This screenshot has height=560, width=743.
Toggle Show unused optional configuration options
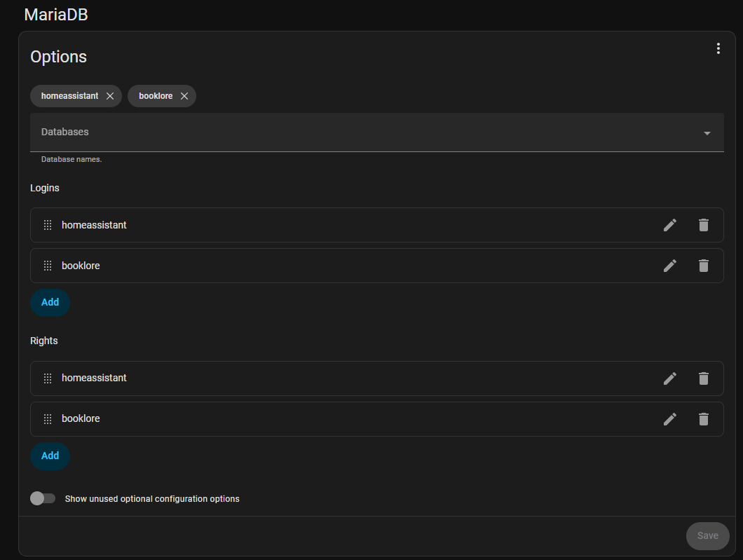[x=43, y=498]
